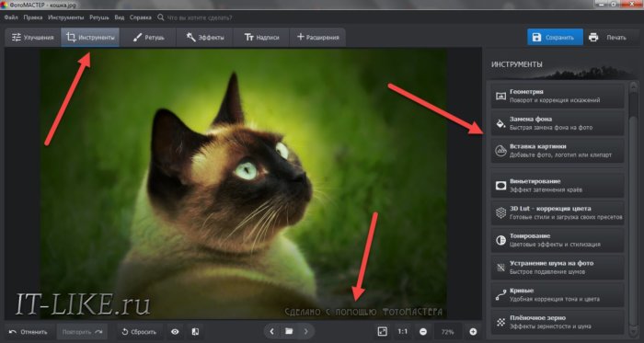The width and height of the screenshot is (644, 343).
Task: Open the Плёночное зерно tool
Action: click(x=558, y=322)
